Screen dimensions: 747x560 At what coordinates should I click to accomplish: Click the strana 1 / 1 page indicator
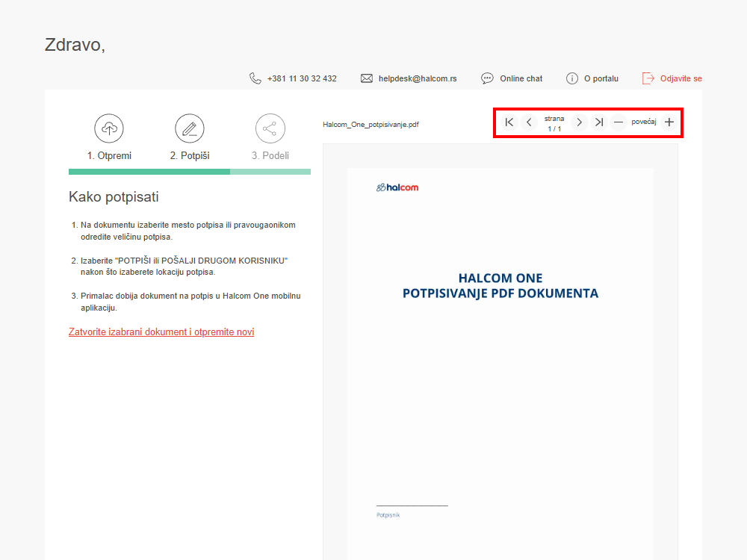click(x=554, y=123)
